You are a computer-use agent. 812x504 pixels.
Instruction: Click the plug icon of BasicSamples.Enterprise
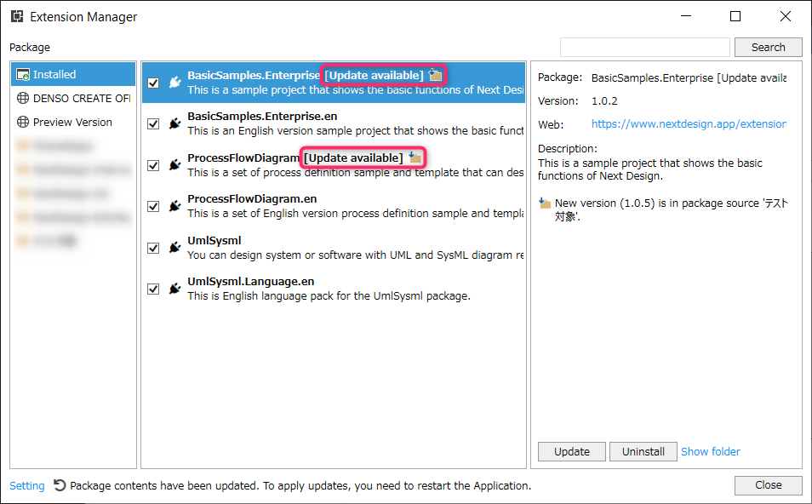pos(175,82)
